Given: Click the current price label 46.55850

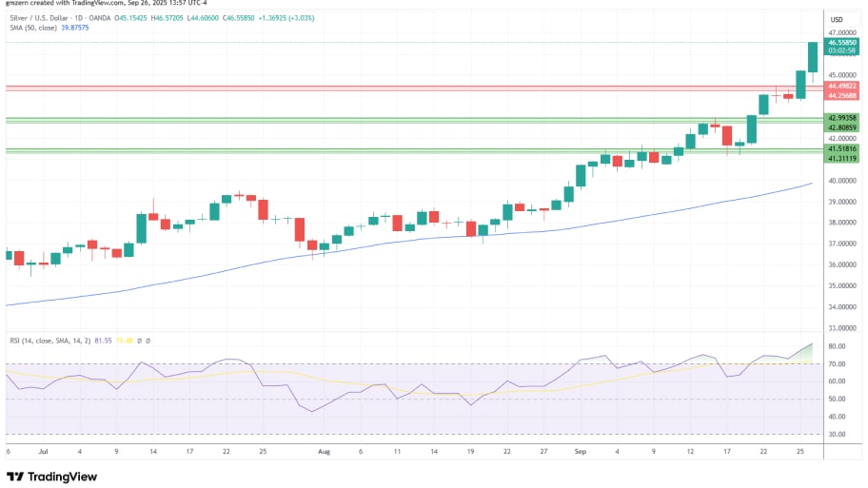Looking at the screenshot, I should (842, 43).
